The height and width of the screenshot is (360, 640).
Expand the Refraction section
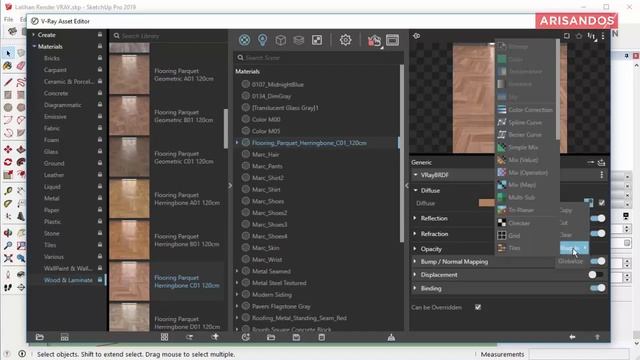point(415,233)
